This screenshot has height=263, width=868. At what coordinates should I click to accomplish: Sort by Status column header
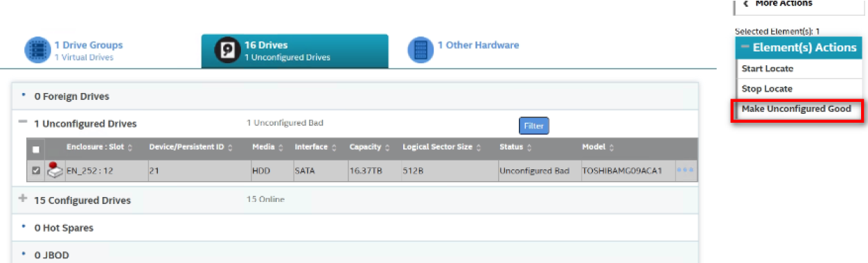coord(515,147)
